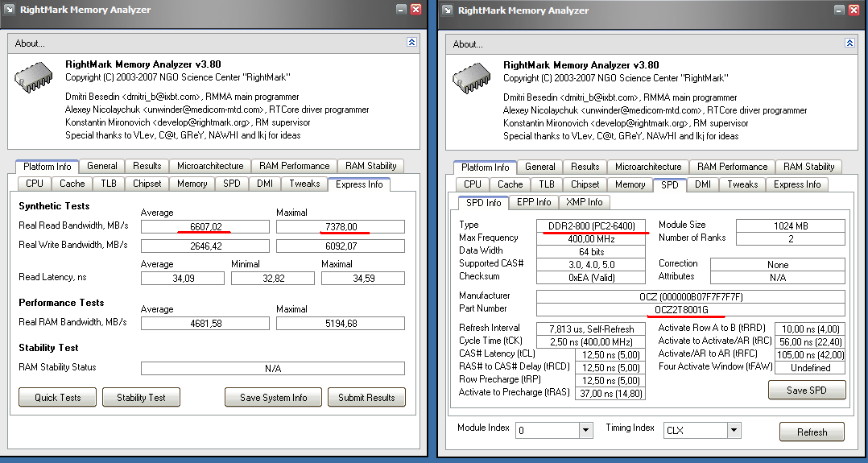Go to RAM Stability tab in left window

pos(370,166)
